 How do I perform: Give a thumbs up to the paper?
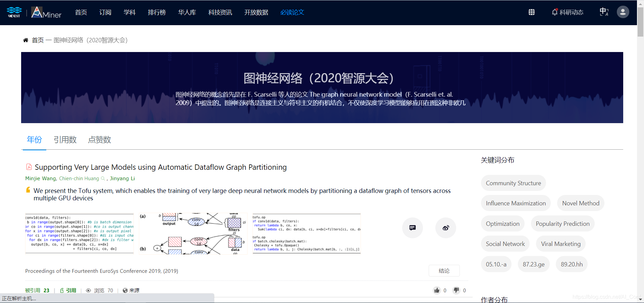click(436, 290)
